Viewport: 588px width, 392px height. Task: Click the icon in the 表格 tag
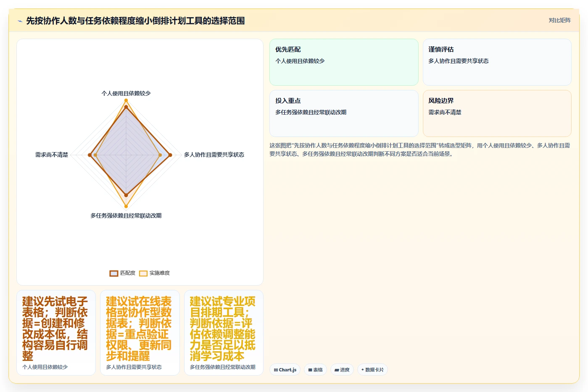tap(310, 370)
